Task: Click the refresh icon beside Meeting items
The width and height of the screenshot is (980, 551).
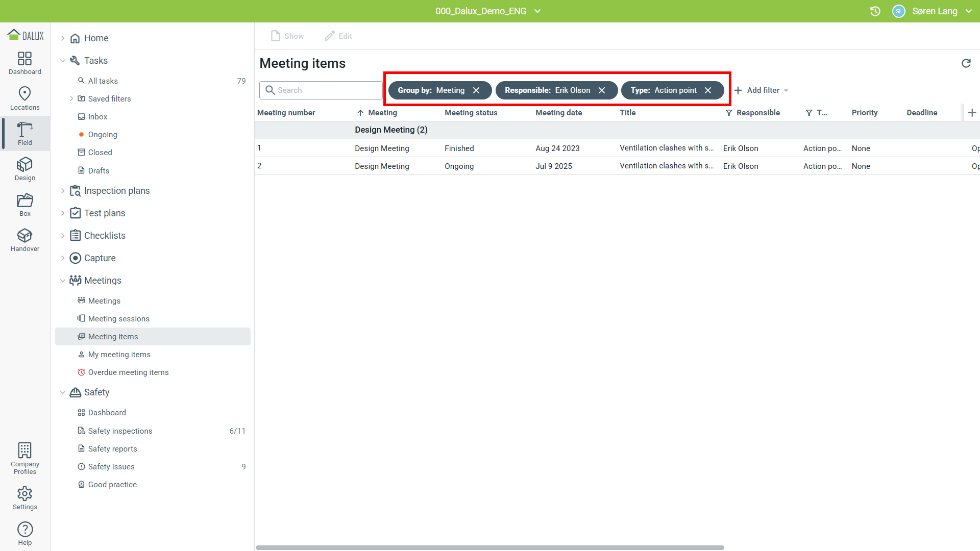Action: click(x=966, y=63)
